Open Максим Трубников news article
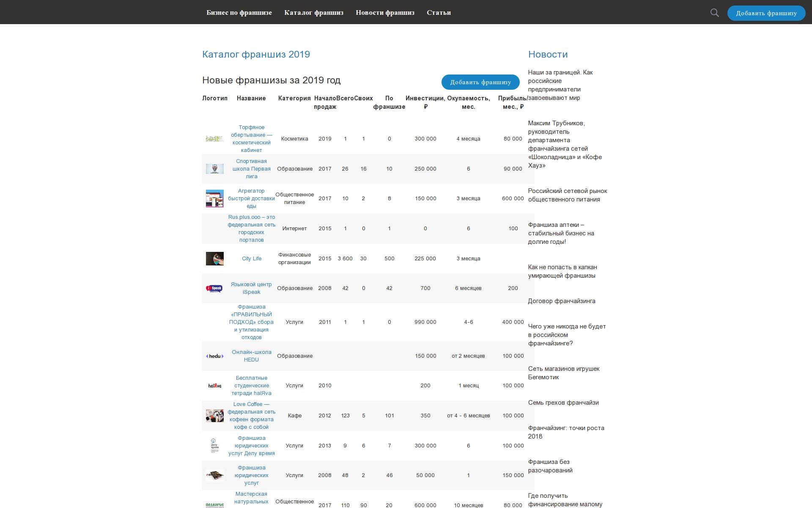Image resolution: width=812 pixels, height=508 pixels. tap(565, 144)
